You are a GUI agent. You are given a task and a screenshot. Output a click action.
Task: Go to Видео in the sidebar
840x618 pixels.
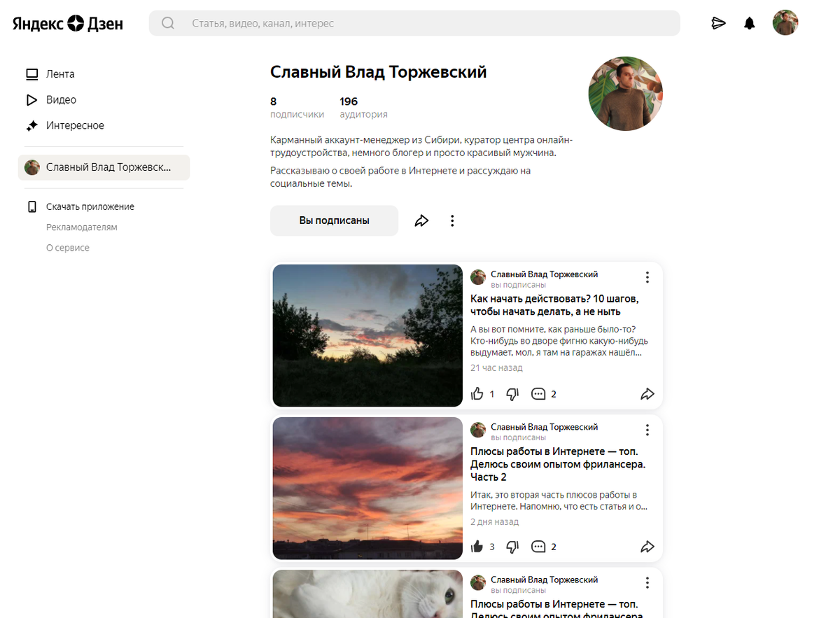61,100
